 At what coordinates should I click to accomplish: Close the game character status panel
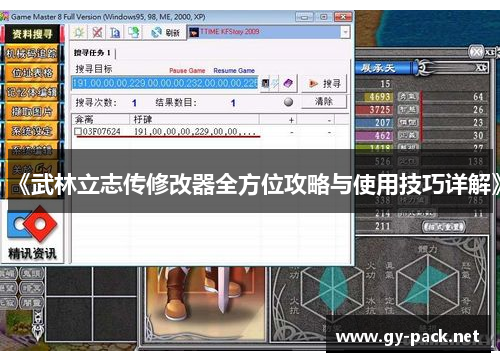pos(476,52)
